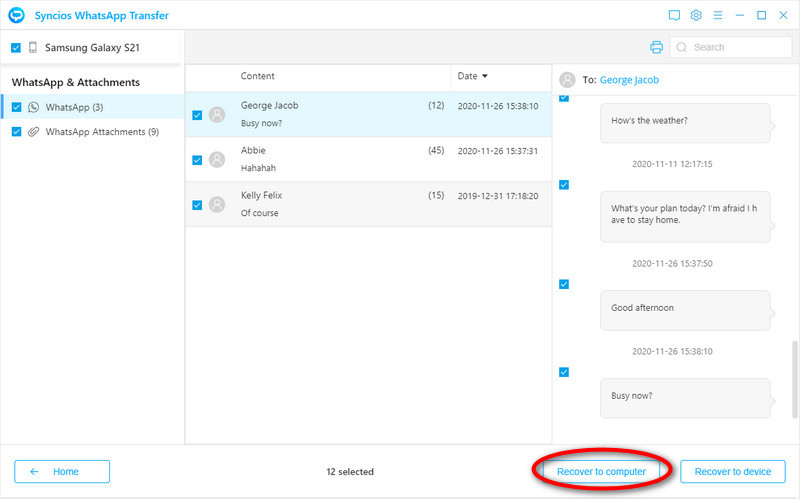Open the George Jacob conversation row

[368, 114]
